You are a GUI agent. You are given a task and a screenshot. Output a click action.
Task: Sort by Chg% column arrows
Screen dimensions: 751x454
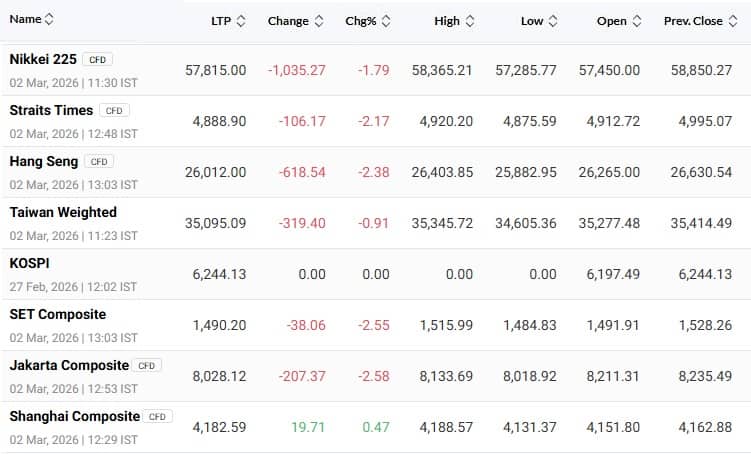pos(386,21)
